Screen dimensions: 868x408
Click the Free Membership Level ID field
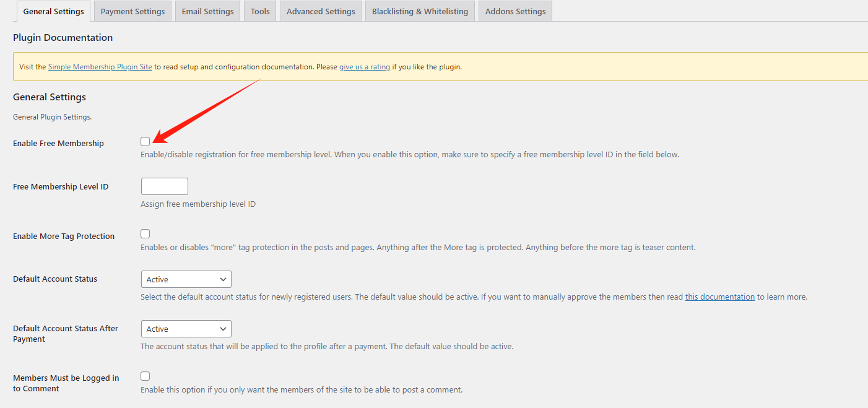click(x=165, y=186)
